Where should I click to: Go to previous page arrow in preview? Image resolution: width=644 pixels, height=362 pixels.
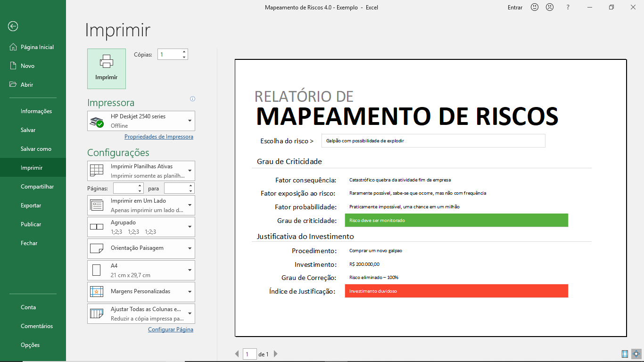point(237,354)
